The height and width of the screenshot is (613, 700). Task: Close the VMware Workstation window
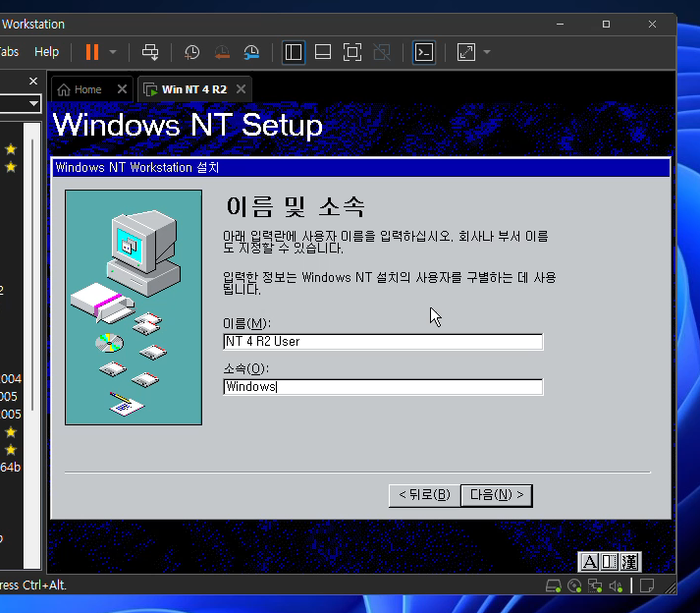click(652, 25)
